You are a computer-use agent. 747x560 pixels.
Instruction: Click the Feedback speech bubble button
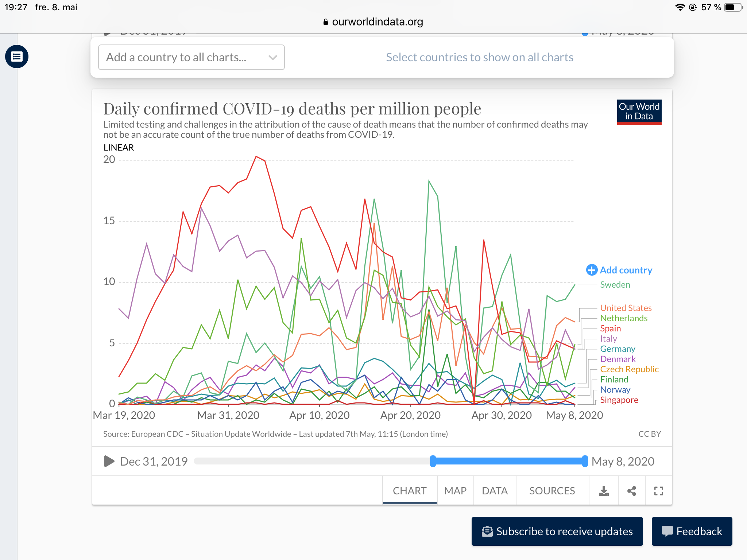[692, 531]
